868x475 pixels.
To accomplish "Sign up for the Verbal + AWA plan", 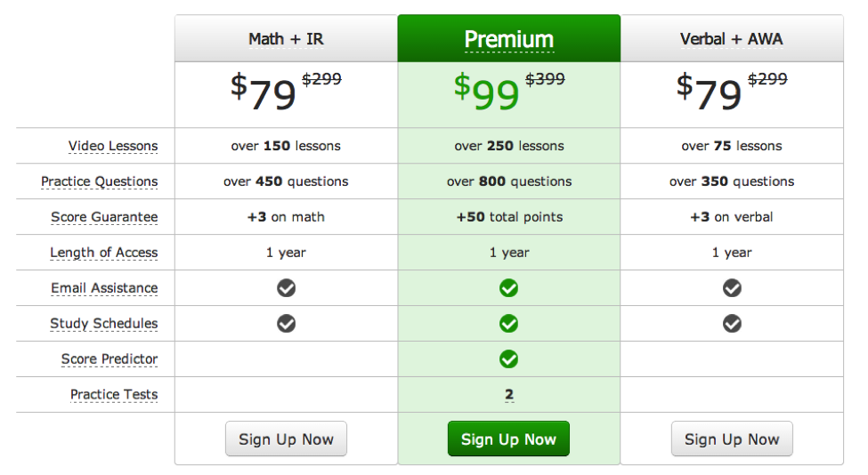I will pos(732,439).
